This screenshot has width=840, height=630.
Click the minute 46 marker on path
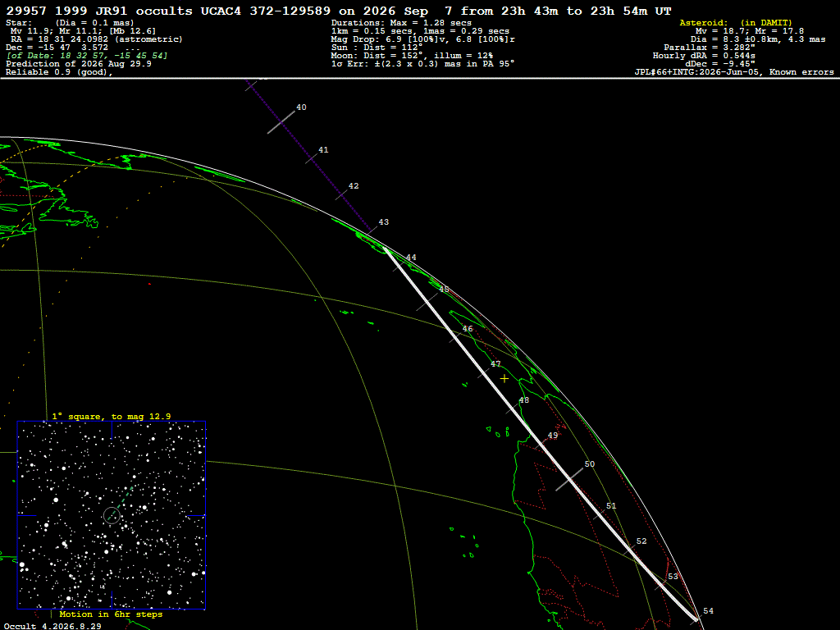[x=455, y=336]
